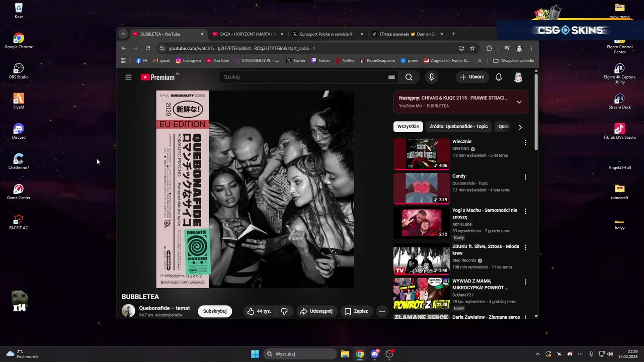Open YouTube notifications bell
644x362 pixels.
pos(499,77)
